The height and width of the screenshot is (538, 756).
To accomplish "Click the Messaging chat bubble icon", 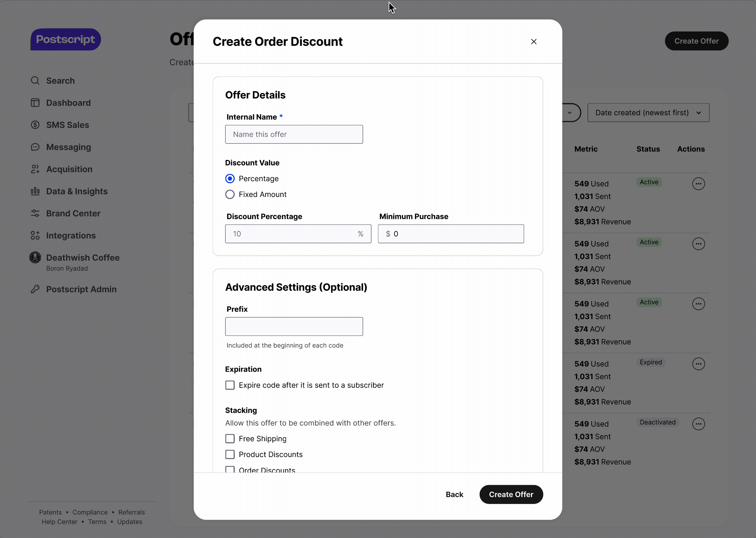I will click(35, 147).
